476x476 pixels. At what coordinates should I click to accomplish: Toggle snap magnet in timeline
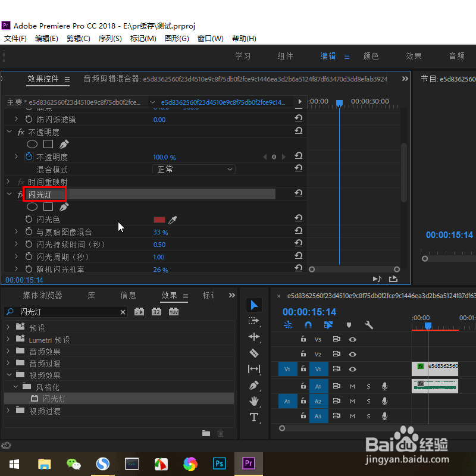(x=308, y=325)
